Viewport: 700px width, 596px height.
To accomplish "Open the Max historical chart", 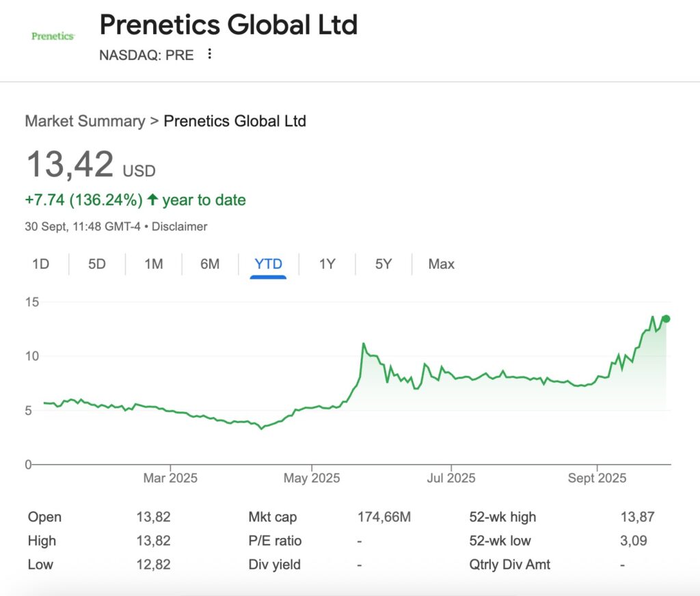I will (x=440, y=263).
